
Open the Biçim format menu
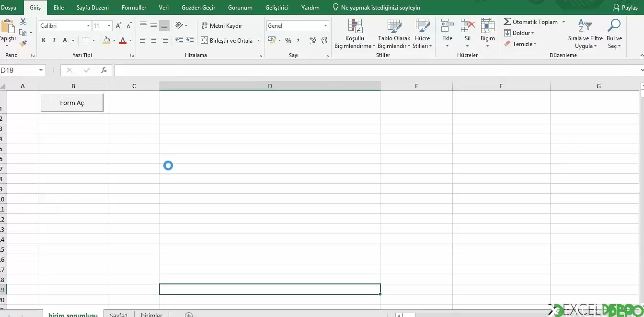(x=488, y=34)
